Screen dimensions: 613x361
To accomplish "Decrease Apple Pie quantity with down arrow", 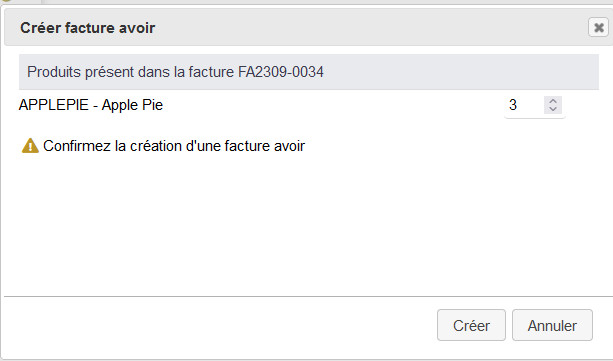I will pyautogui.click(x=553, y=109).
